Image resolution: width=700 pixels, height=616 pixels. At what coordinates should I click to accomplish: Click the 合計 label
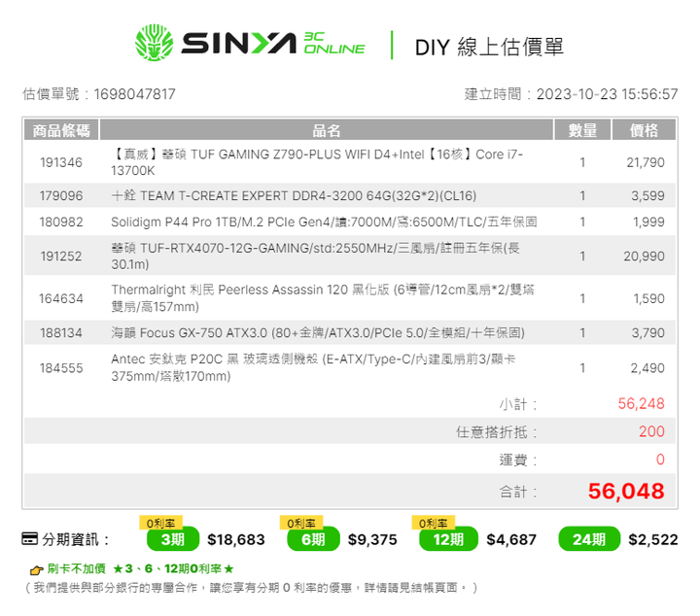[518, 492]
